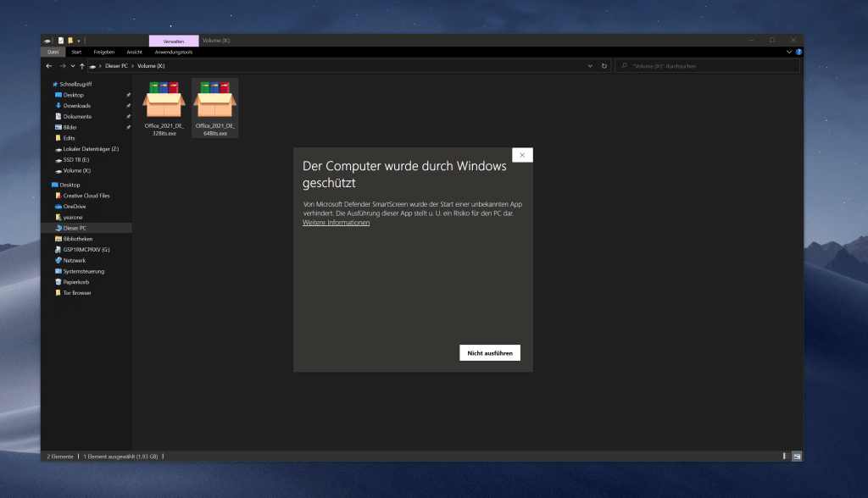
Task: Open Downloads in the navigation pane
Action: click(x=76, y=106)
